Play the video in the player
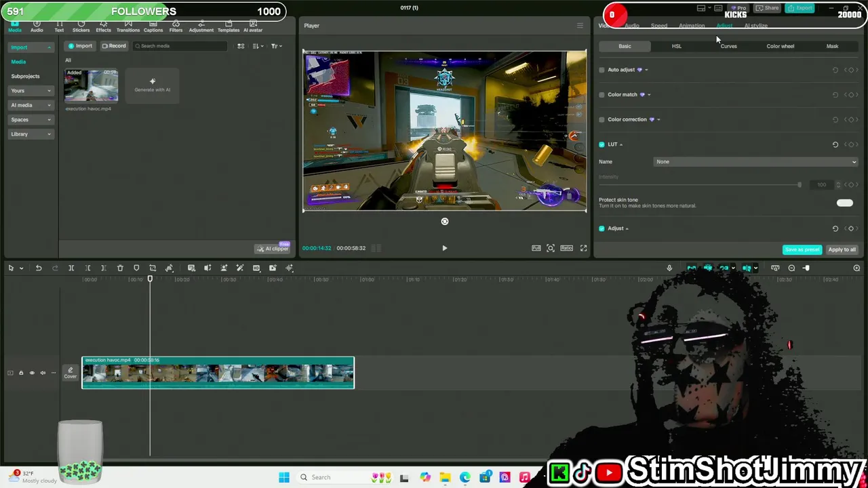Image resolution: width=868 pixels, height=488 pixels. tap(445, 248)
